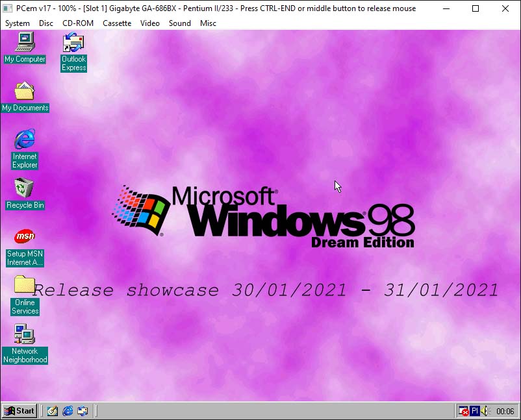The height and width of the screenshot is (420, 521).
Task: Open the Video menu
Action: (x=150, y=23)
